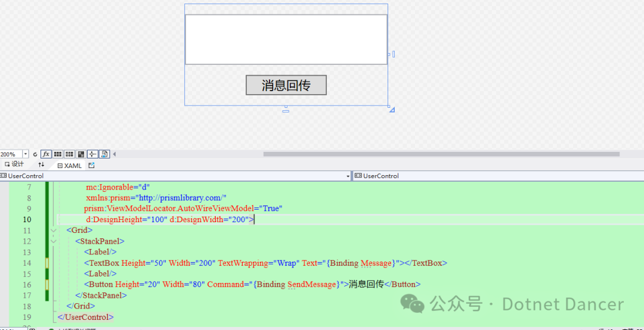Click the 消息回传 text in the XAML code
This screenshot has width=644, height=330.
pyautogui.click(x=366, y=284)
